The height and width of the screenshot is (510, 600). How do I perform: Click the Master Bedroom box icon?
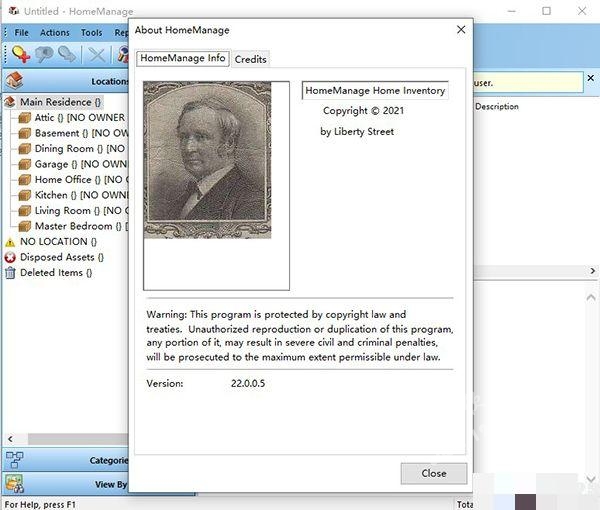coord(24,226)
